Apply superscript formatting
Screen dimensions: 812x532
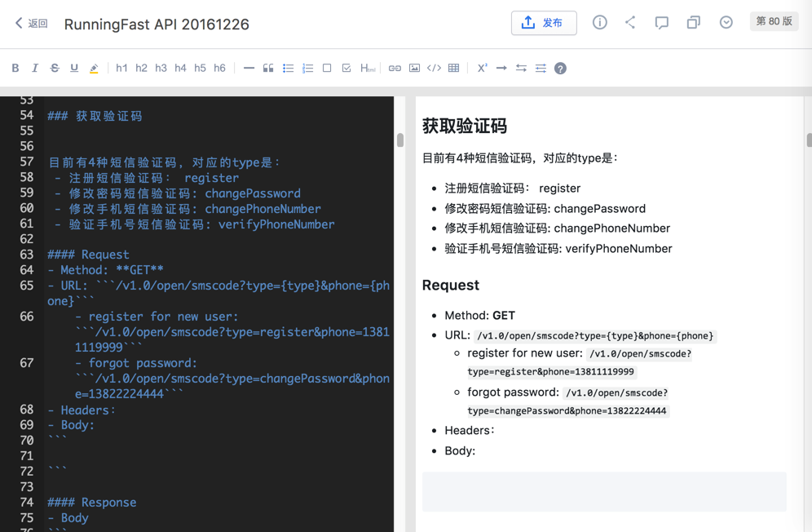pos(482,68)
